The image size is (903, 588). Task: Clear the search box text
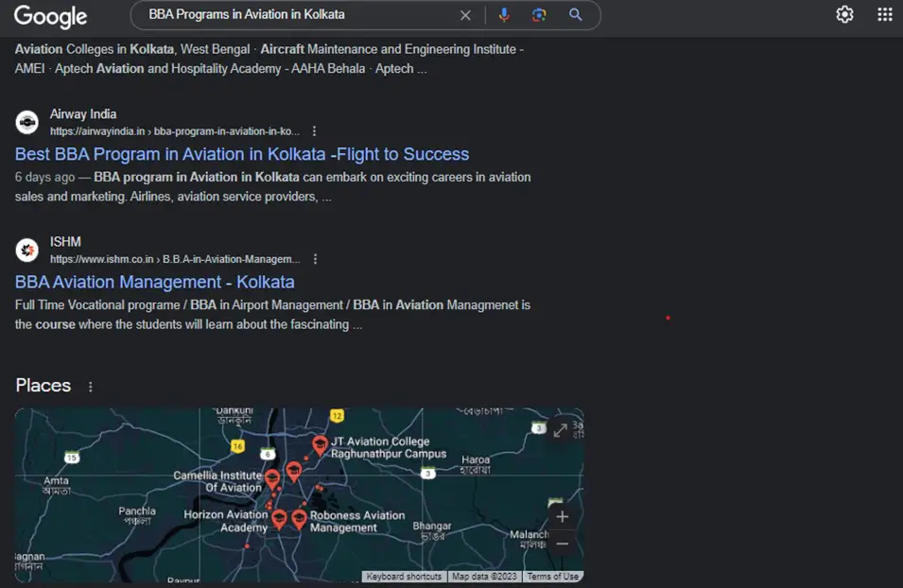point(465,15)
